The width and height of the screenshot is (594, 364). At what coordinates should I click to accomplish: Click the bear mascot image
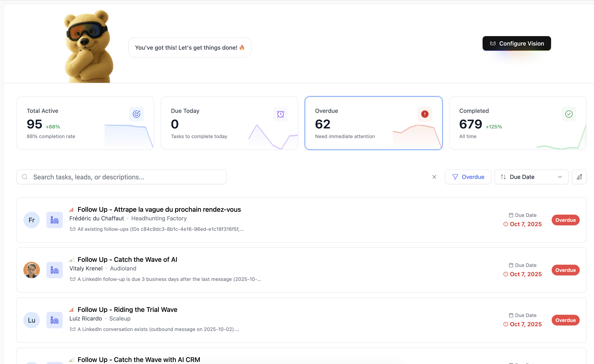(x=89, y=46)
